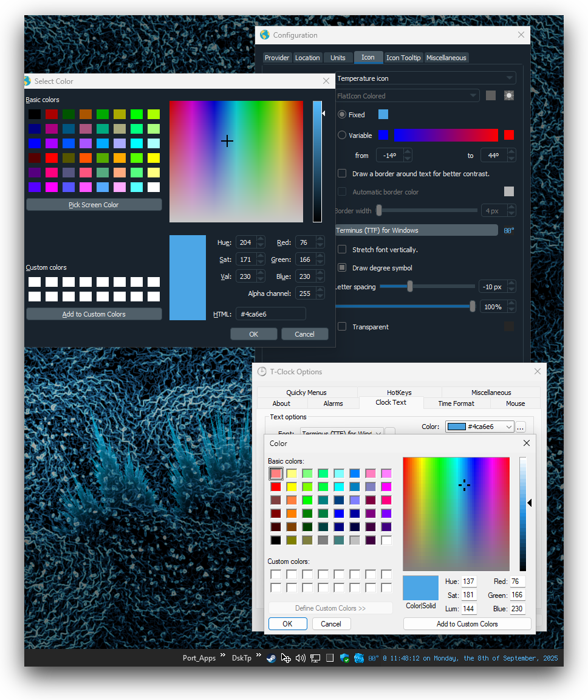Open the mouse pointer tray icon
This screenshot has height=700, width=588.
[285, 659]
